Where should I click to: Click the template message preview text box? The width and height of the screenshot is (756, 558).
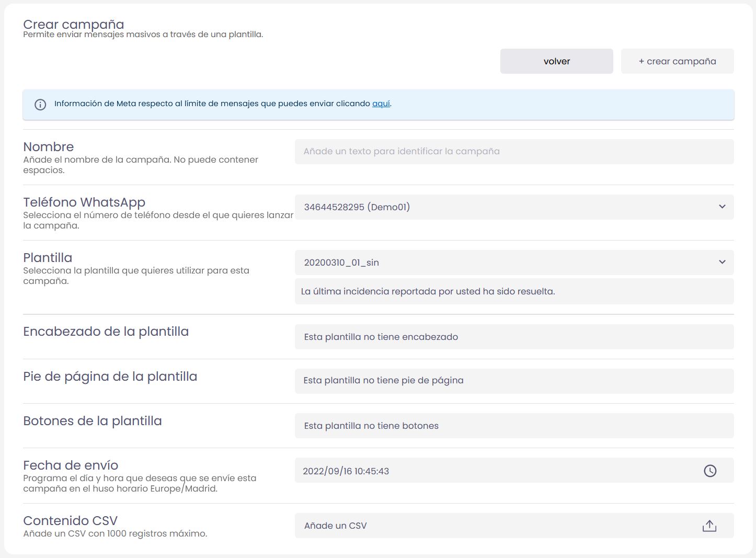click(x=514, y=291)
